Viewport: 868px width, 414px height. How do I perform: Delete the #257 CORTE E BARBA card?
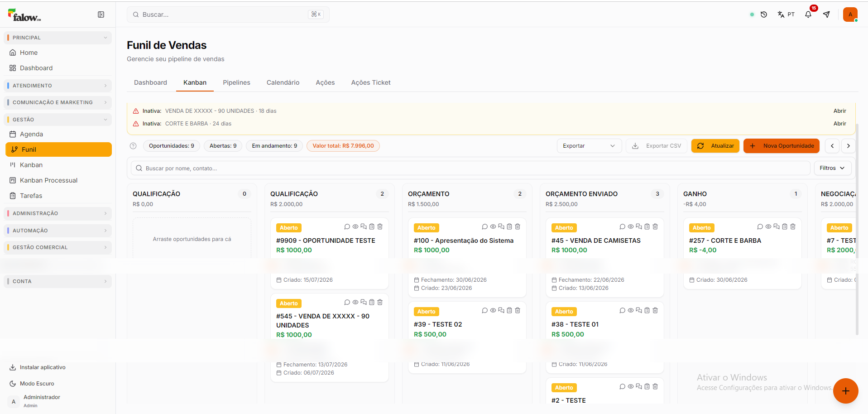(x=793, y=226)
